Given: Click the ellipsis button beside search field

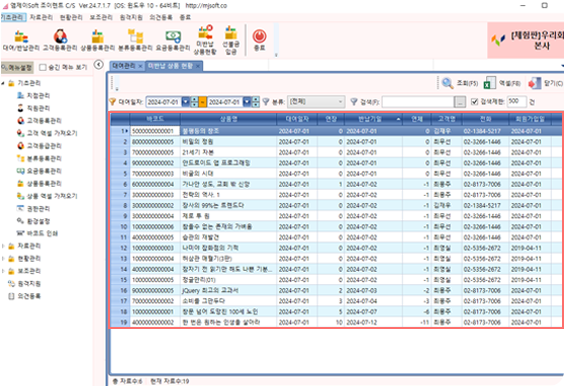Looking at the screenshot, I should tap(459, 102).
